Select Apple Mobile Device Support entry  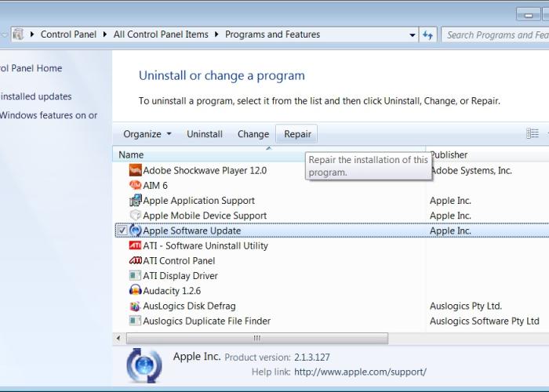click(332, 216)
